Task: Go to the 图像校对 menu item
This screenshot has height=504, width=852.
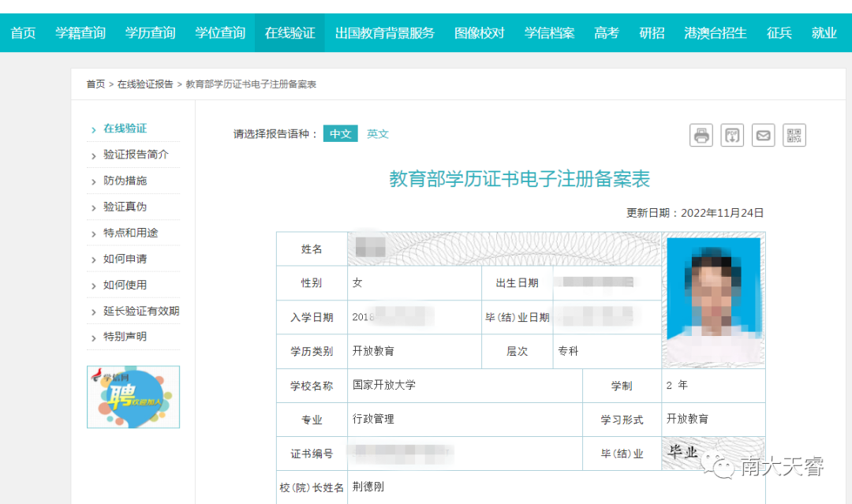Action: coord(480,33)
